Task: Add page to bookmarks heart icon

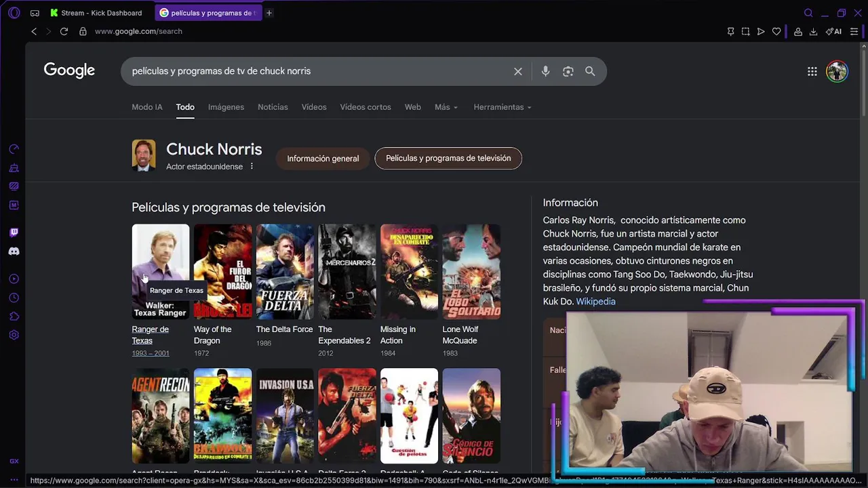Action: tap(776, 31)
